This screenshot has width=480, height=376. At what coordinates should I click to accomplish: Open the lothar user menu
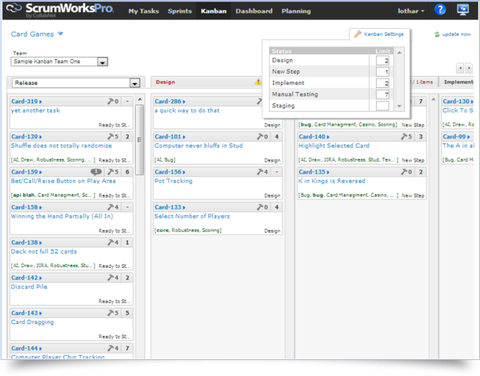pos(411,11)
